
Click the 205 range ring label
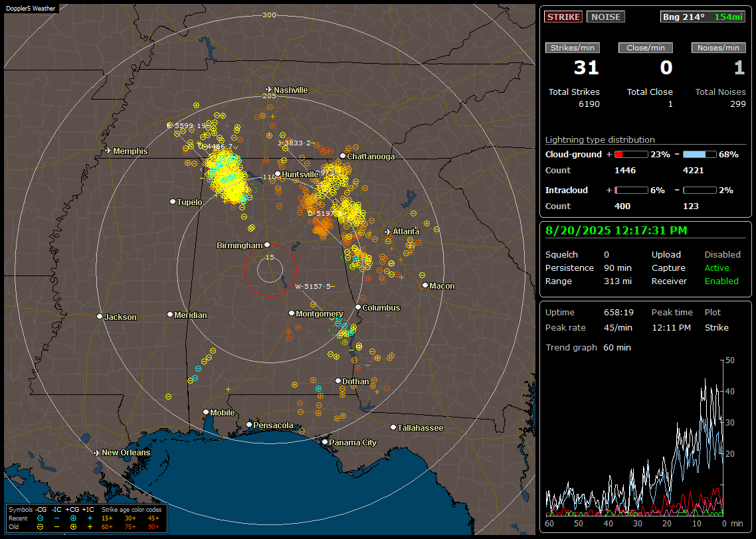coord(269,96)
